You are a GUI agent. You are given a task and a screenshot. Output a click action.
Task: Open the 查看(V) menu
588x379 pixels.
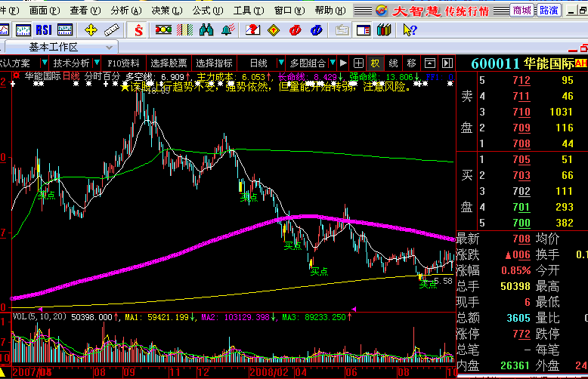coord(85,11)
